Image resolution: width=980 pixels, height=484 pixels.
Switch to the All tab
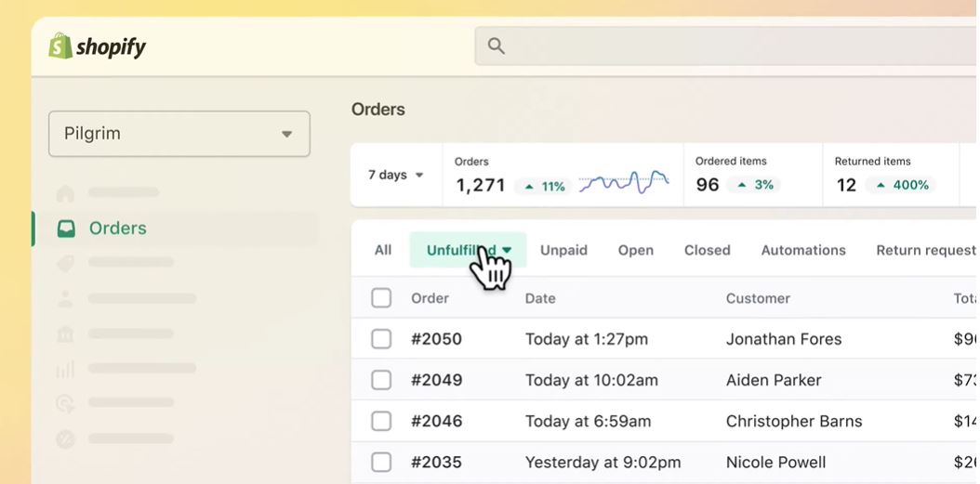click(383, 251)
